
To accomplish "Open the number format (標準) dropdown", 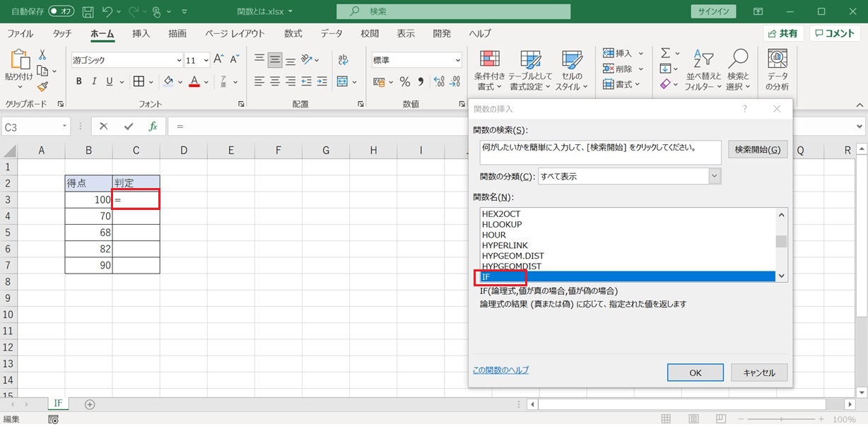I will pyautogui.click(x=457, y=61).
